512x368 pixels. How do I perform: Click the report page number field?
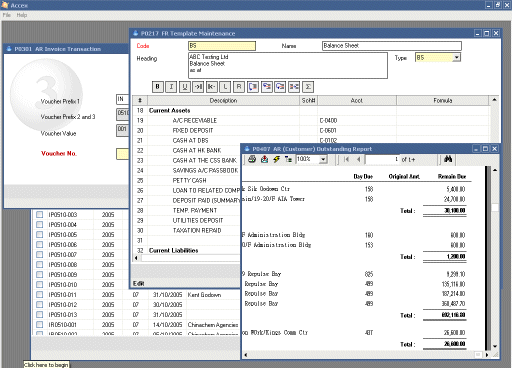pos(382,160)
